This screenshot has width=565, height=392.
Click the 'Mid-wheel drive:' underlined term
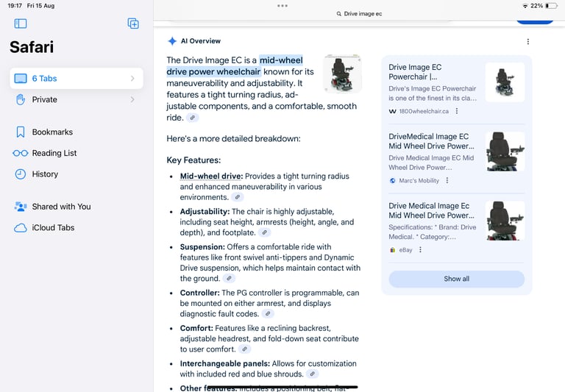(x=211, y=177)
